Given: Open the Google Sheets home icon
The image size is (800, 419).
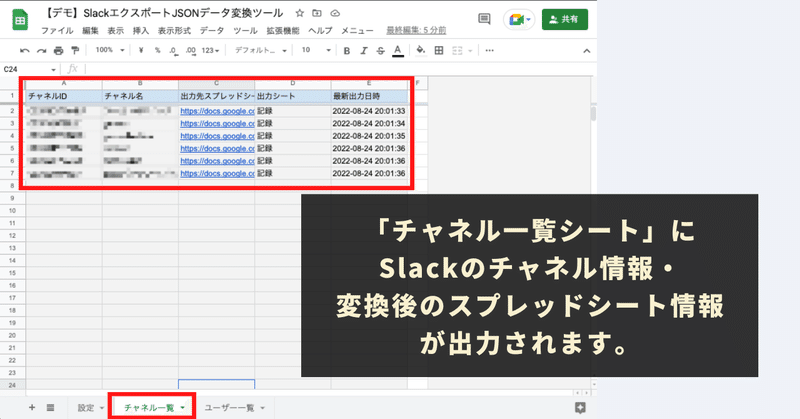Looking at the screenshot, I should click(x=20, y=20).
